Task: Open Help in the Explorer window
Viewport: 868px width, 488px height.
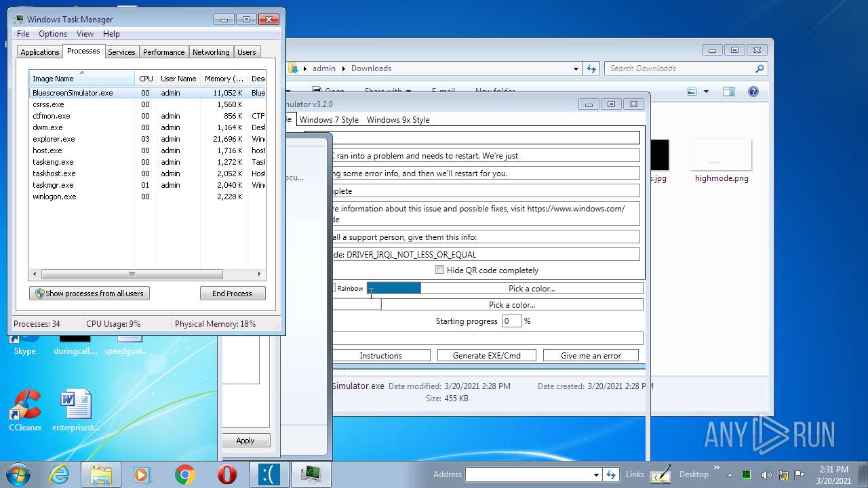Action: 753,91
